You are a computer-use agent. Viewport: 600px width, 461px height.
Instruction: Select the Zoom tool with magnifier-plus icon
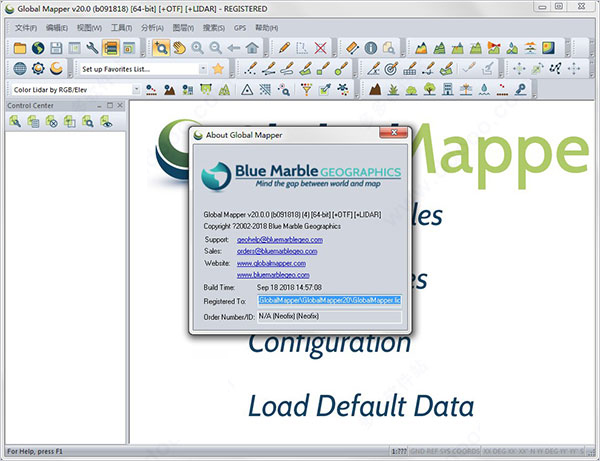[x=161, y=48]
